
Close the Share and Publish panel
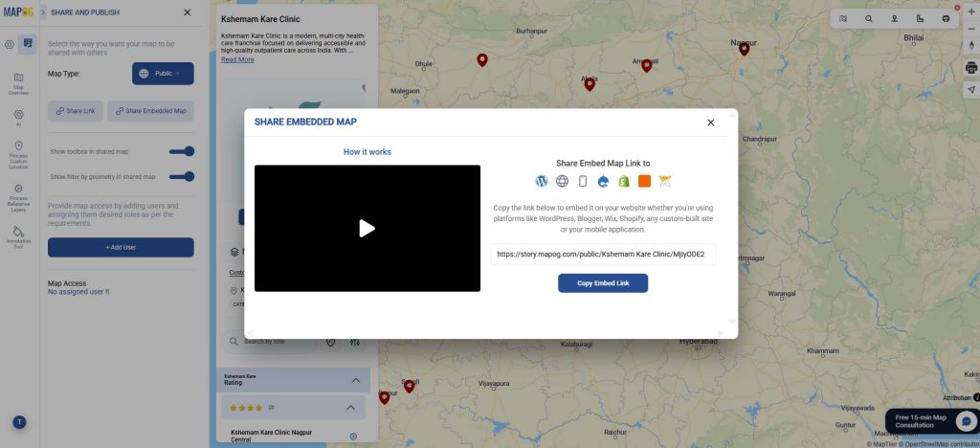pyautogui.click(x=187, y=12)
